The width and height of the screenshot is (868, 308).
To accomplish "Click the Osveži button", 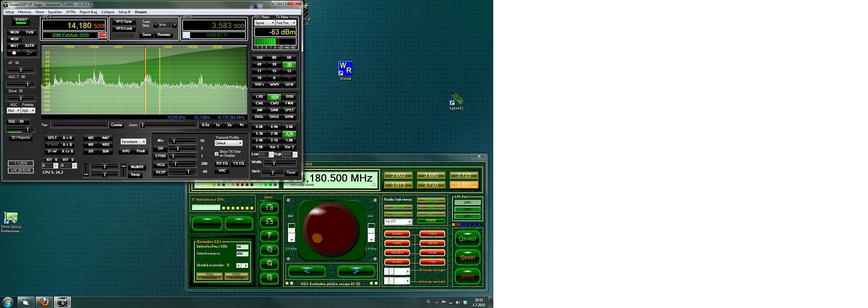I will point(467,238).
